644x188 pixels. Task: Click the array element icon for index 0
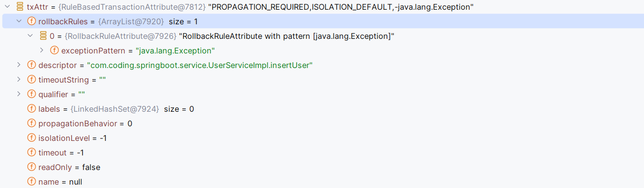click(43, 36)
